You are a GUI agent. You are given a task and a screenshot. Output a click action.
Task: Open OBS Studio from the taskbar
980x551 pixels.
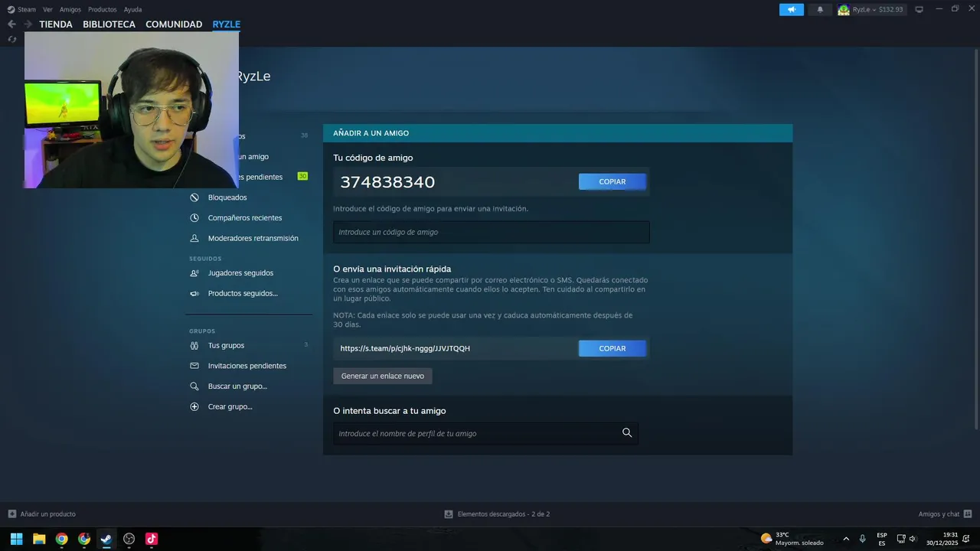click(129, 539)
